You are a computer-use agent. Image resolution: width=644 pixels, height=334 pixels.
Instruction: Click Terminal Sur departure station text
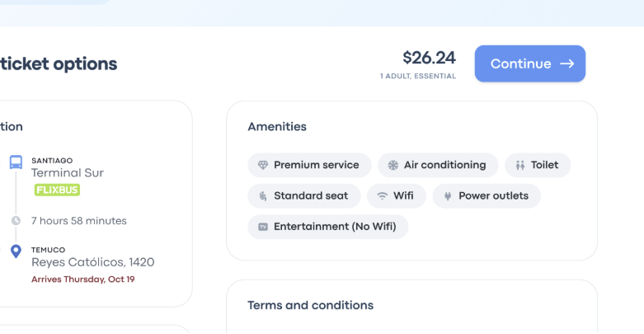coord(68,173)
